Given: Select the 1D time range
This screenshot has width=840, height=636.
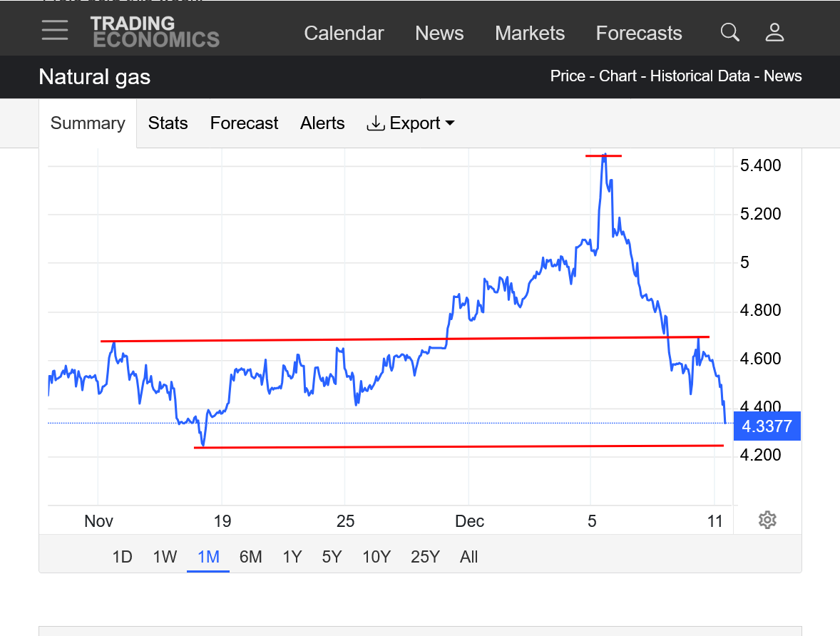Looking at the screenshot, I should 122,557.
